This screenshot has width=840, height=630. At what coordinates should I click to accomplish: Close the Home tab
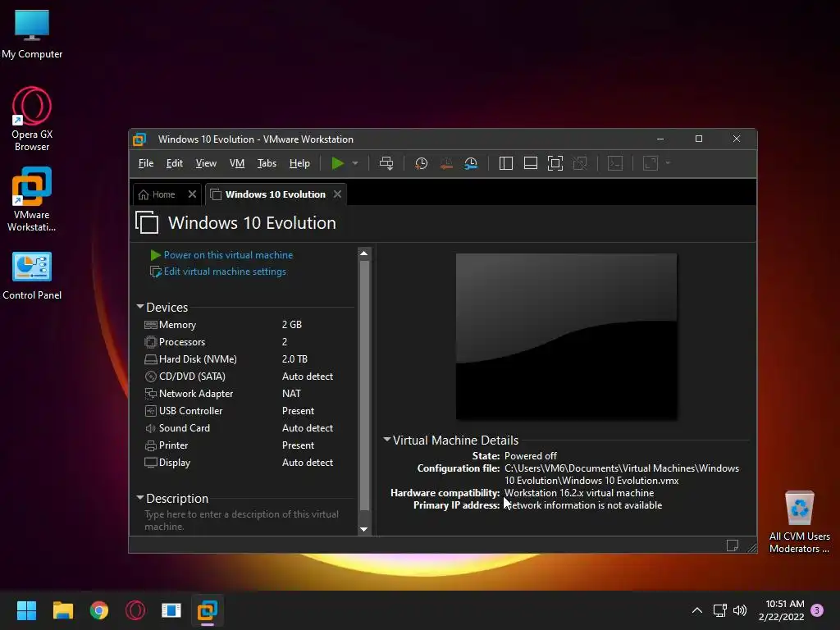click(192, 194)
